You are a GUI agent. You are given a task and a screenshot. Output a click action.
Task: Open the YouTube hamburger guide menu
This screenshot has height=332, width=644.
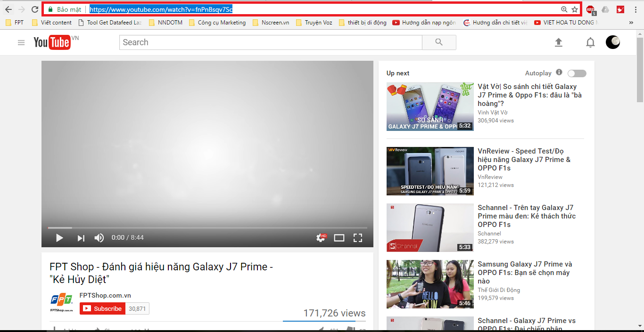click(21, 42)
